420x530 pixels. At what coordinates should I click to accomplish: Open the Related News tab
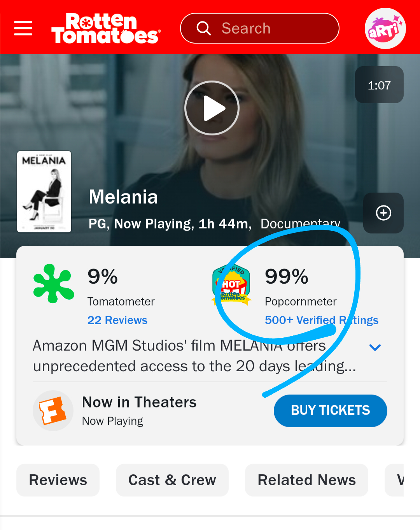pos(306,480)
